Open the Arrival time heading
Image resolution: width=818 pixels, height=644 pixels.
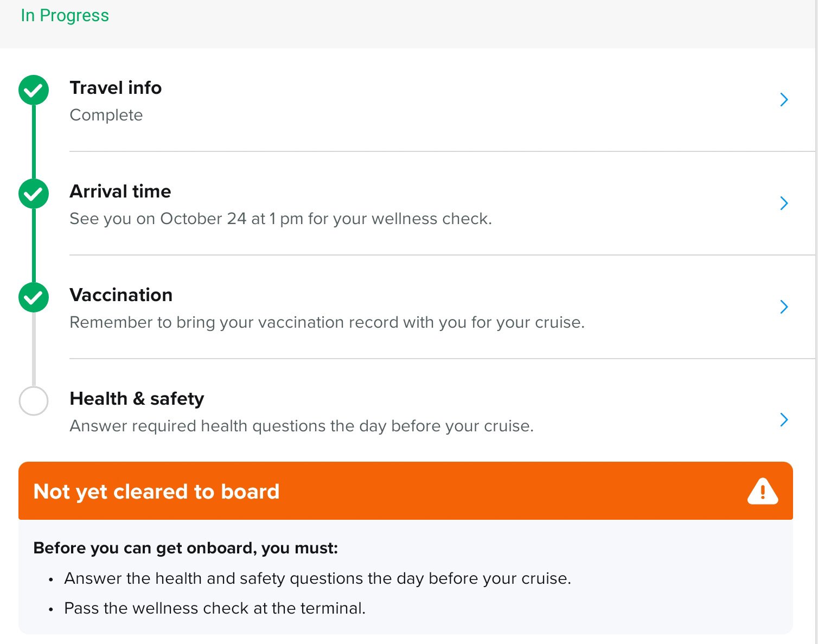tap(120, 191)
